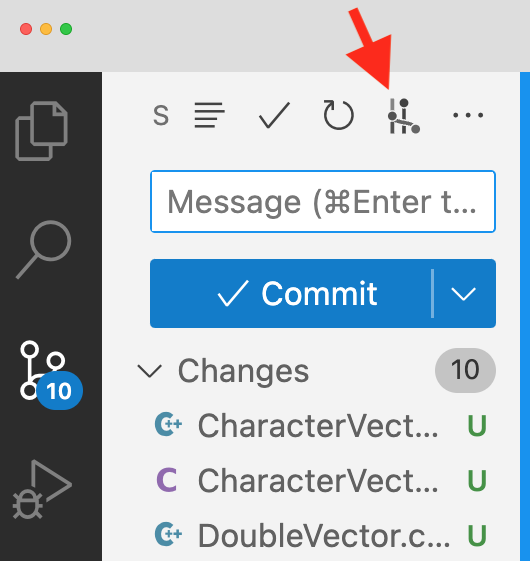Open the Explorer files view
This screenshot has width=530, height=561.
coord(42,131)
